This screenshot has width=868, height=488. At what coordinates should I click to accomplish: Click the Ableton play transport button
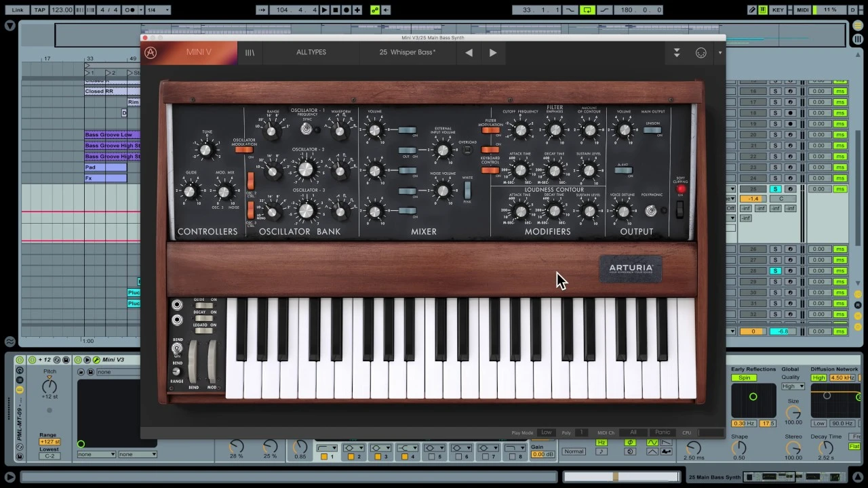click(x=325, y=10)
